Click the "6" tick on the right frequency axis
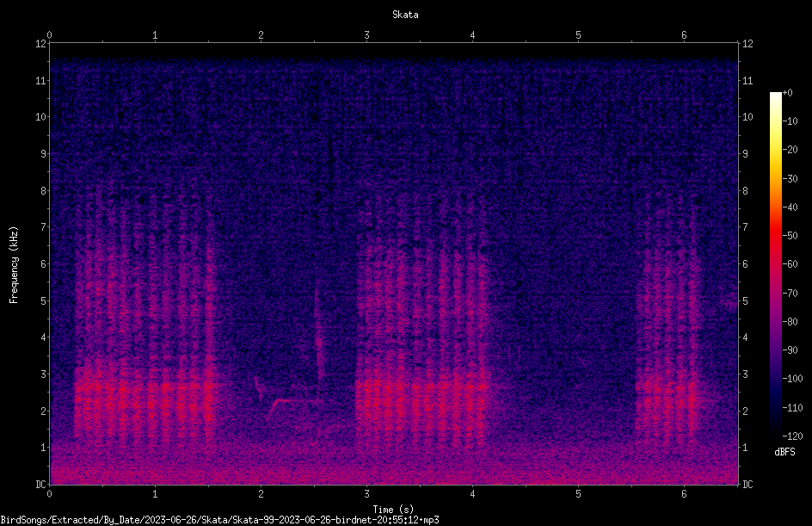812x526 pixels. [745, 263]
